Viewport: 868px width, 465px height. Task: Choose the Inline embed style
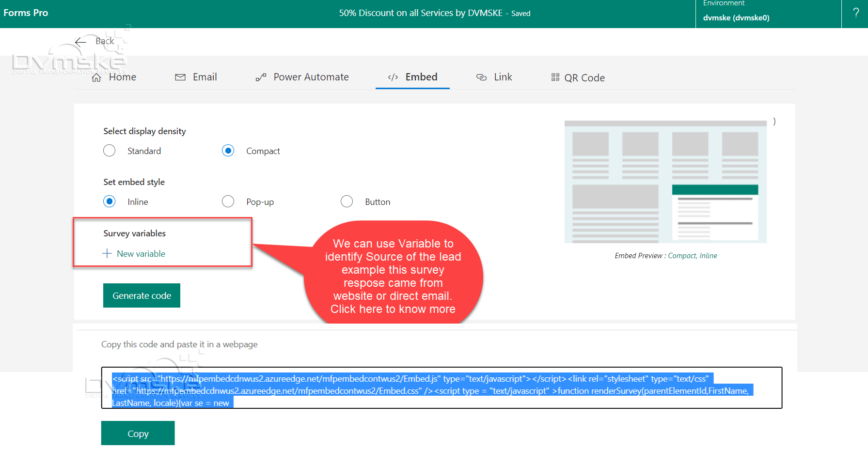coord(110,201)
